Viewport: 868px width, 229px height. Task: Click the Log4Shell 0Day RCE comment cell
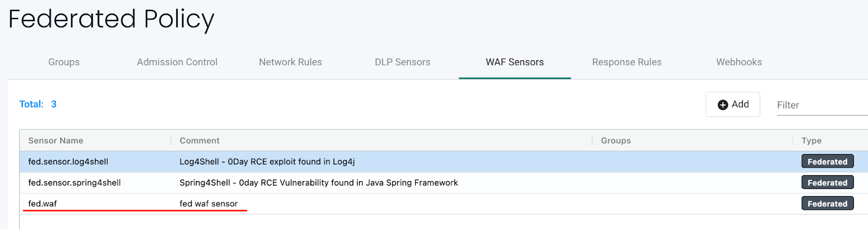click(267, 162)
